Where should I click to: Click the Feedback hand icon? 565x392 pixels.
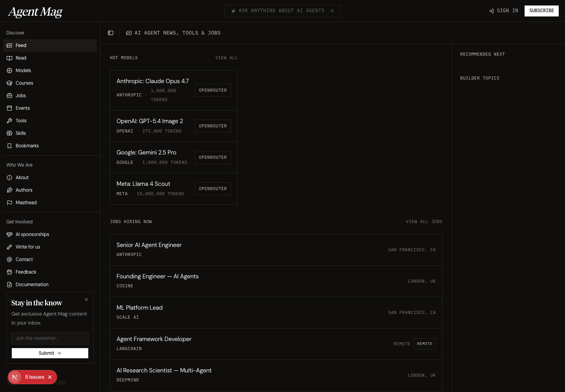[x=9, y=272]
